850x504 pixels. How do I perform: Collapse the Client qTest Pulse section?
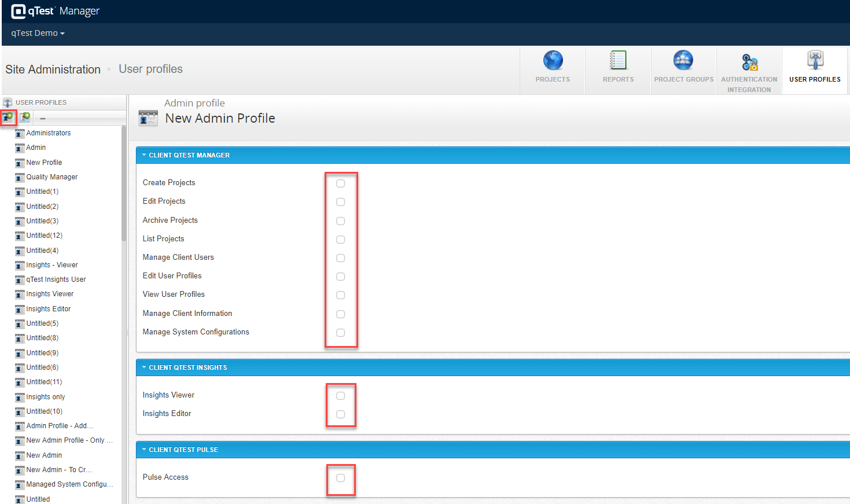(144, 450)
